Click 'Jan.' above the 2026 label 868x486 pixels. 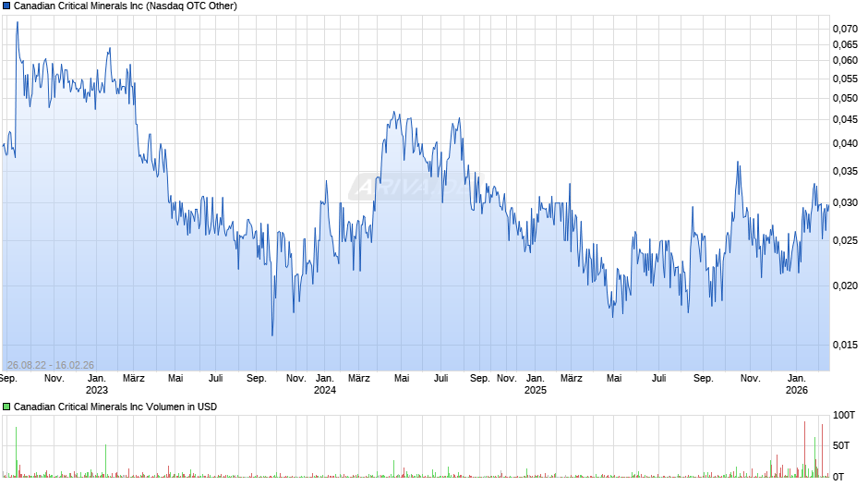pos(797,379)
